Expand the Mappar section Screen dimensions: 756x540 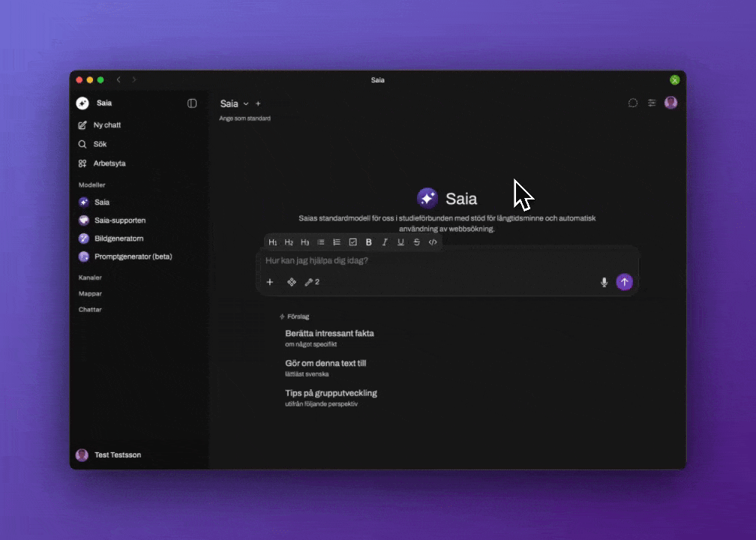pos(90,294)
